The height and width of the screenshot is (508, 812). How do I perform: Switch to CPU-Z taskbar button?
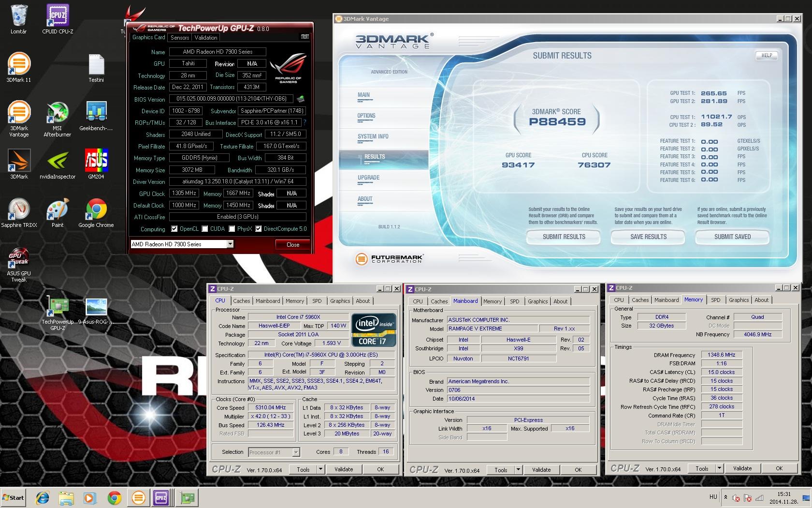(x=161, y=497)
